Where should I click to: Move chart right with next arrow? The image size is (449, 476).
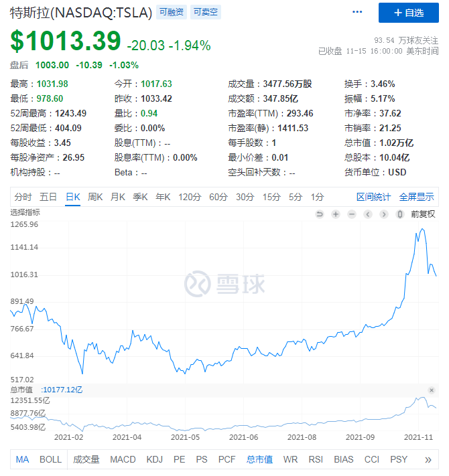point(383,214)
